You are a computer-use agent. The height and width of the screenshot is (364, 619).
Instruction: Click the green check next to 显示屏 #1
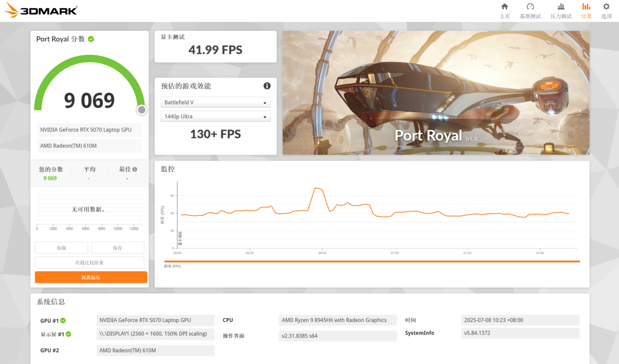coord(68,334)
